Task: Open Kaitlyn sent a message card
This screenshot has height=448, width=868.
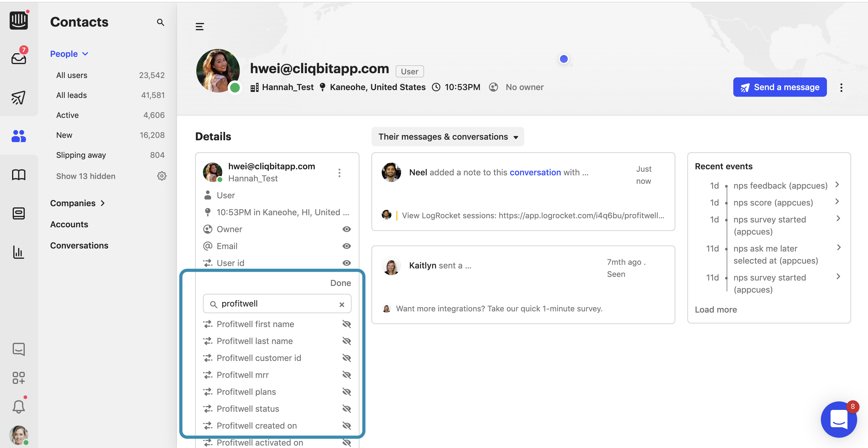Action: click(x=523, y=285)
